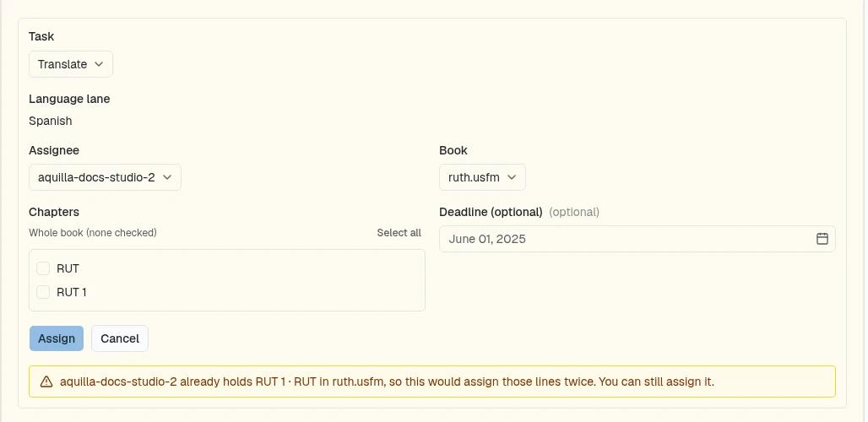Viewport: 868px width, 422px height.
Task: Click the 'Whole book (none checked)' text
Action: [x=93, y=233]
